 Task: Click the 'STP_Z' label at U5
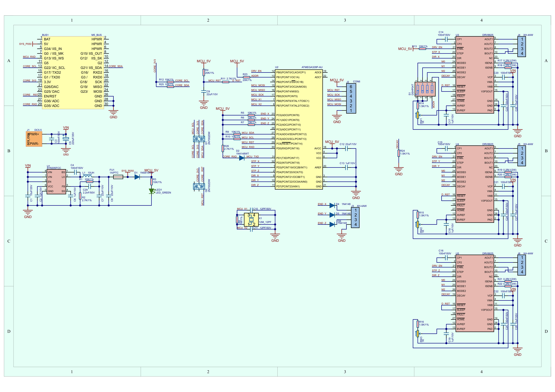[436, 271]
